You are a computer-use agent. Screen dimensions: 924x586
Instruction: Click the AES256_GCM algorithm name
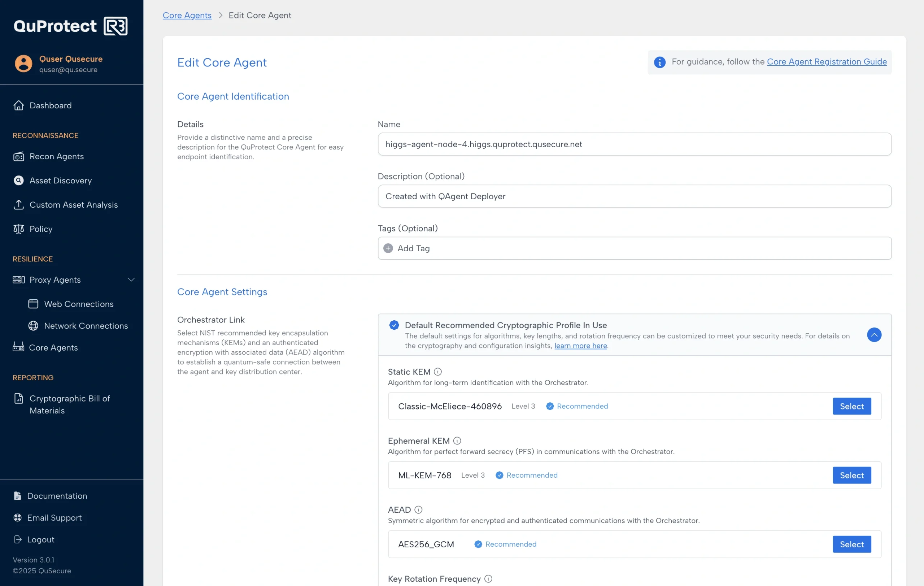point(426,544)
